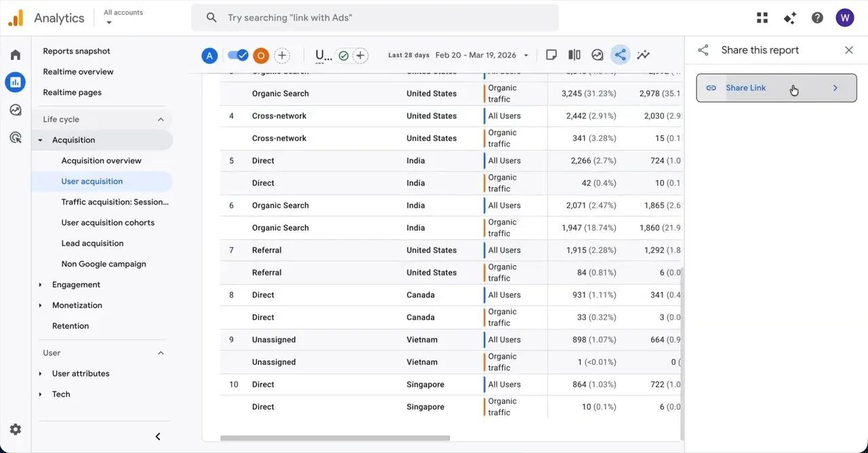Open Admin settings gear
868x453 pixels.
point(16,429)
